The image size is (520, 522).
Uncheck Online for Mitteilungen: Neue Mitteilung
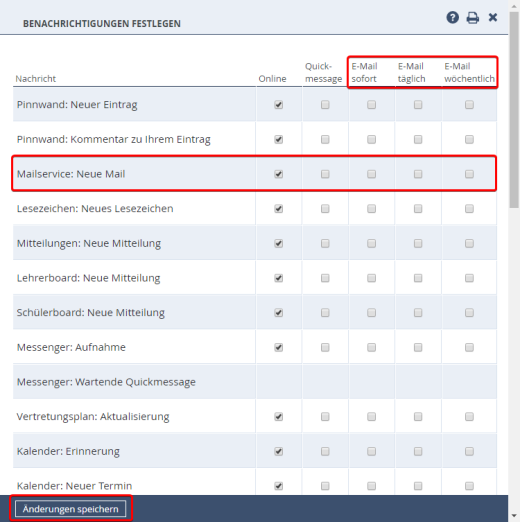coord(279,243)
